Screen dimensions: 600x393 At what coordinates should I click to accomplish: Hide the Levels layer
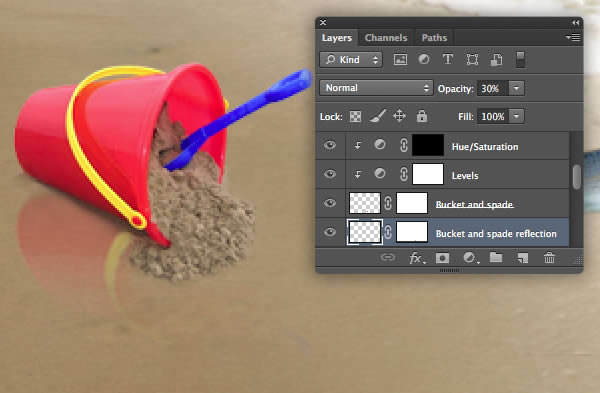(x=330, y=174)
